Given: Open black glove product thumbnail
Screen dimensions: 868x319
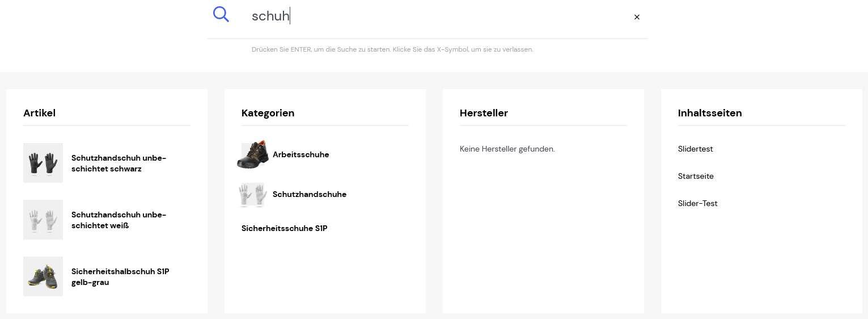Looking at the screenshot, I should [43, 163].
